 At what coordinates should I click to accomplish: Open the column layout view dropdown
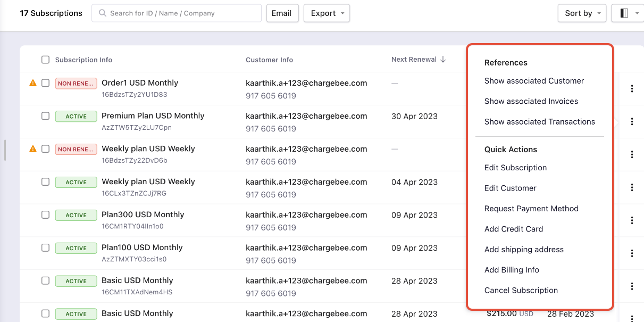tap(628, 13)
